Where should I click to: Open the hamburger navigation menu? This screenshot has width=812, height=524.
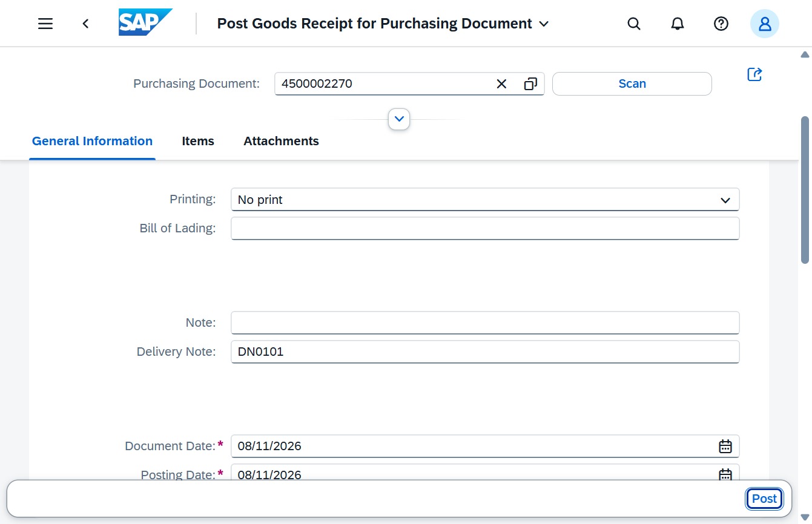45,24
